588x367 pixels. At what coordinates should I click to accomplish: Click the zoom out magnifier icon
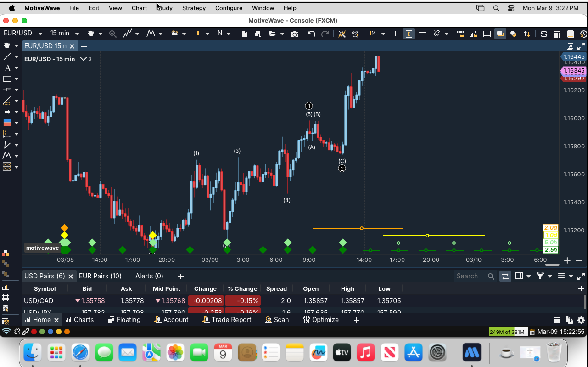(x=112, y=34)
